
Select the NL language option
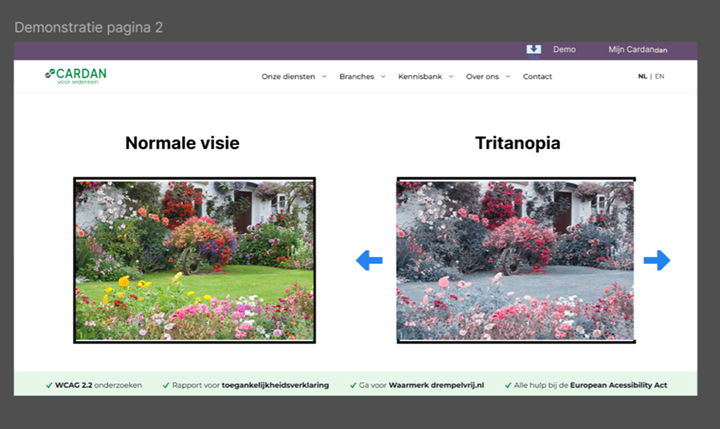642,77
